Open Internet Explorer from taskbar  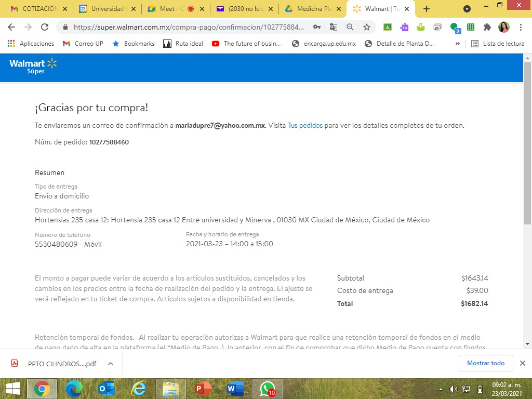139,389
